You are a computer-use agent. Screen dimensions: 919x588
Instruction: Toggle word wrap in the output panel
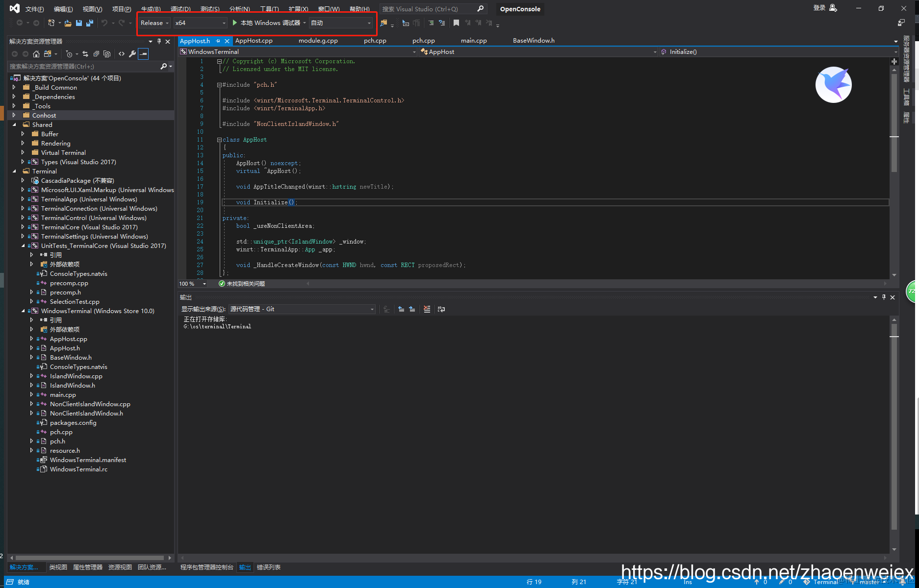pos(441,309)
